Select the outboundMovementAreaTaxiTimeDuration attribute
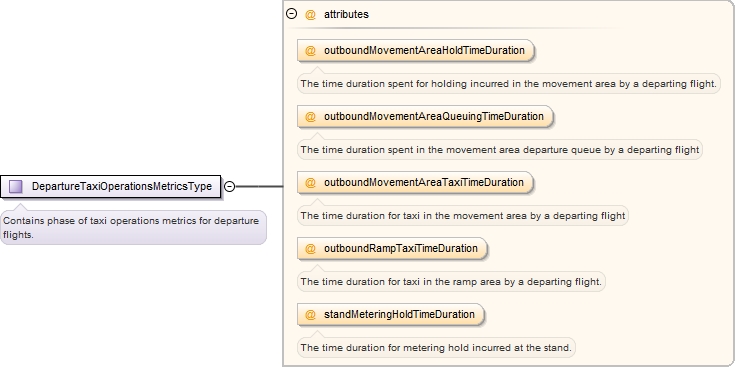736x368 pixels. coord(415,183)
